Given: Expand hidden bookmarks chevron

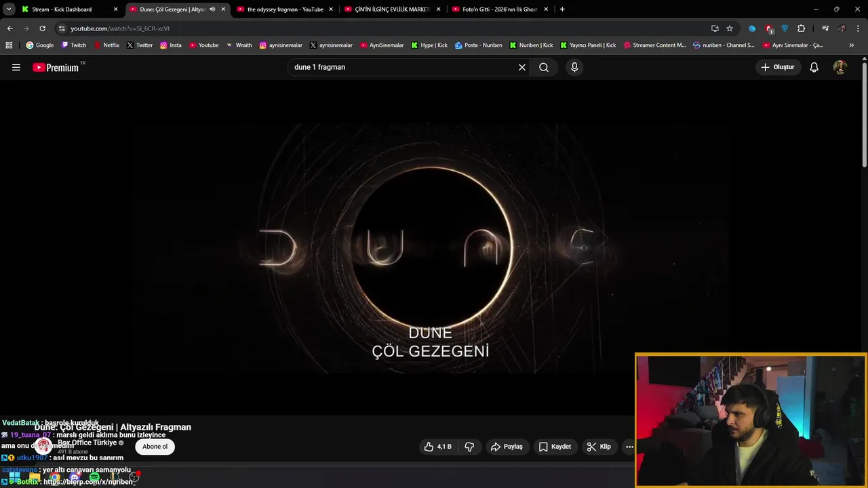Looking at the screenshot, I should pyautogui.click(x=852, y=45).
